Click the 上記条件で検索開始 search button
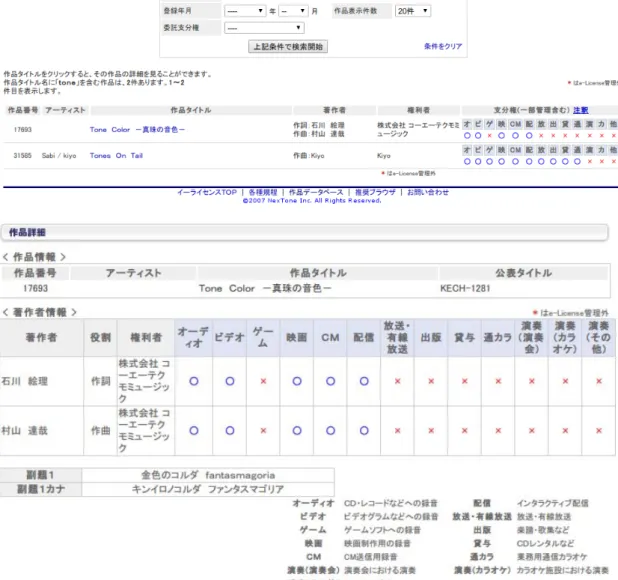This screenshot has width=618, height=580. pos(288,46)
